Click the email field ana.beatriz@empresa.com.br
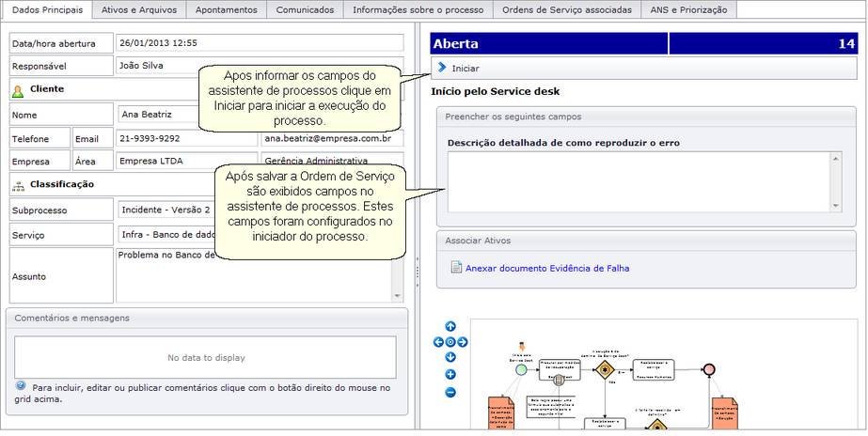Screen dimensions: 868x436 coord(332,138)
